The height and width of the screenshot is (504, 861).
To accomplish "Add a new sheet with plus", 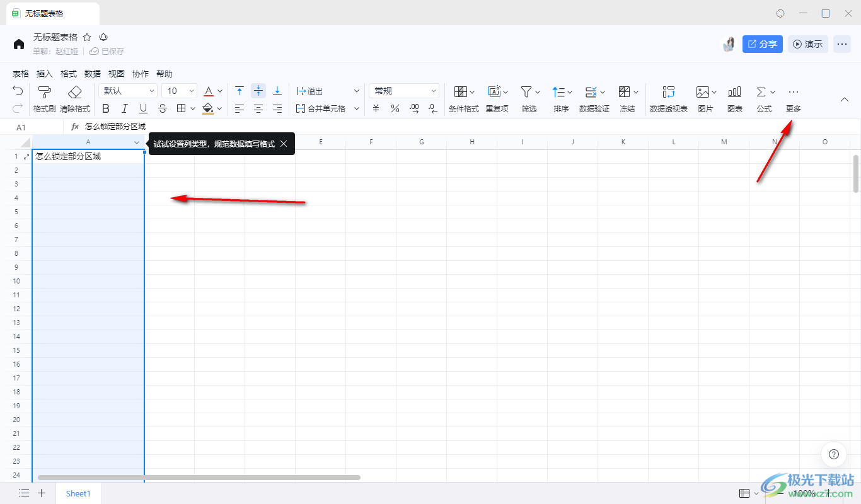I will pyautogui.click(x=42, y=493).
